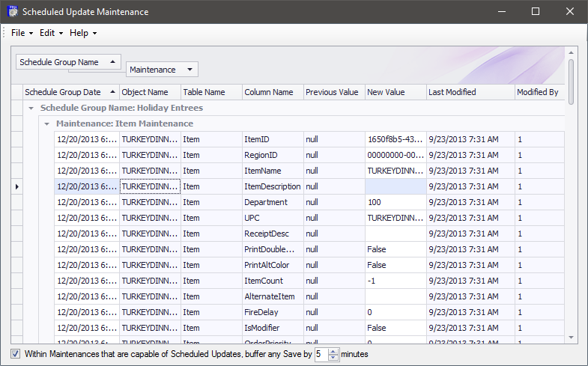Open the File menu
588x366 pixels.
tap(22, 33)
